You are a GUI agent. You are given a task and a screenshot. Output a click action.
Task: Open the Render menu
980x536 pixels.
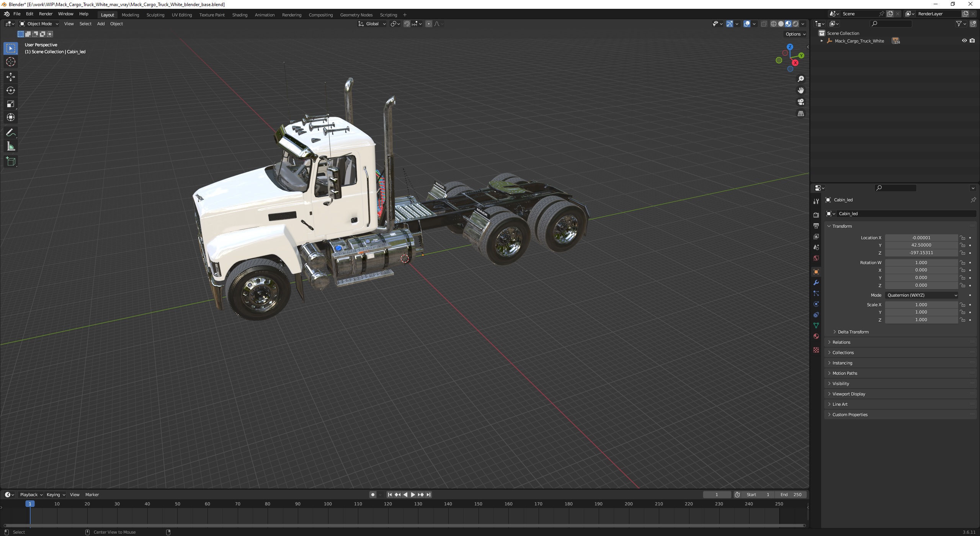tap(46, 14)
